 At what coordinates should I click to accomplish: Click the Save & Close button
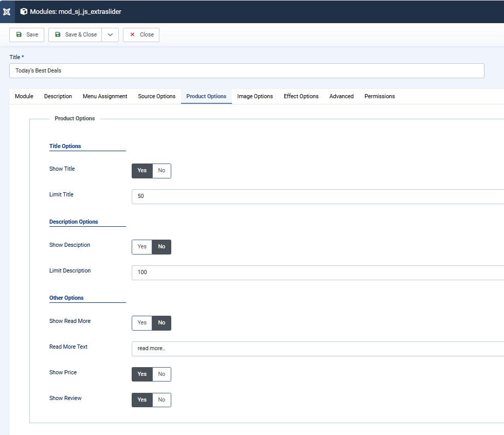click(76, 34)
